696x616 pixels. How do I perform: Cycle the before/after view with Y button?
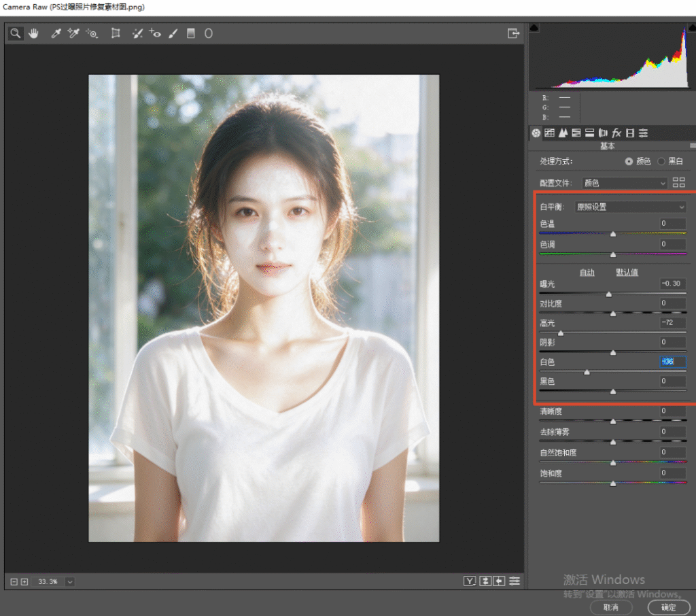tap(470, 581)
